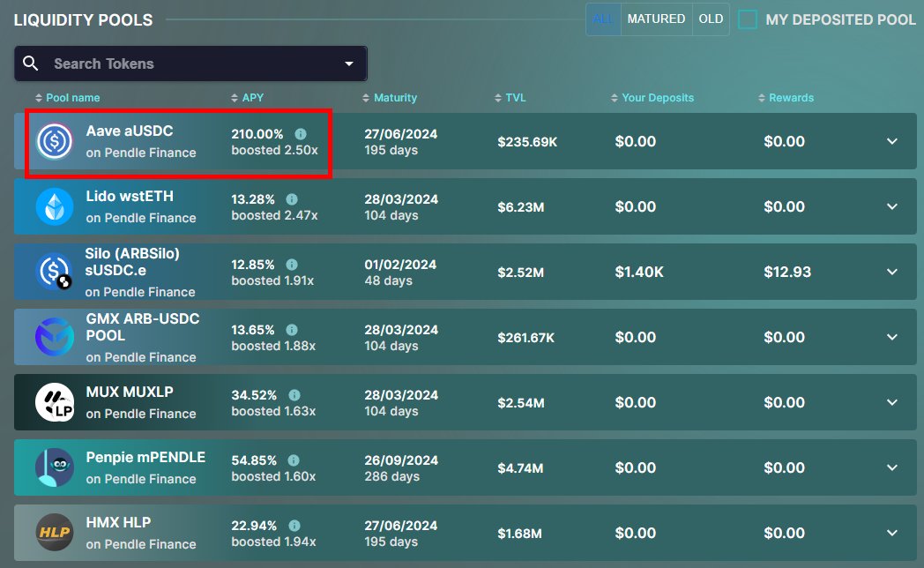Click the HMX HLP token icon
The image size is (924, 568).
point(54,533)
